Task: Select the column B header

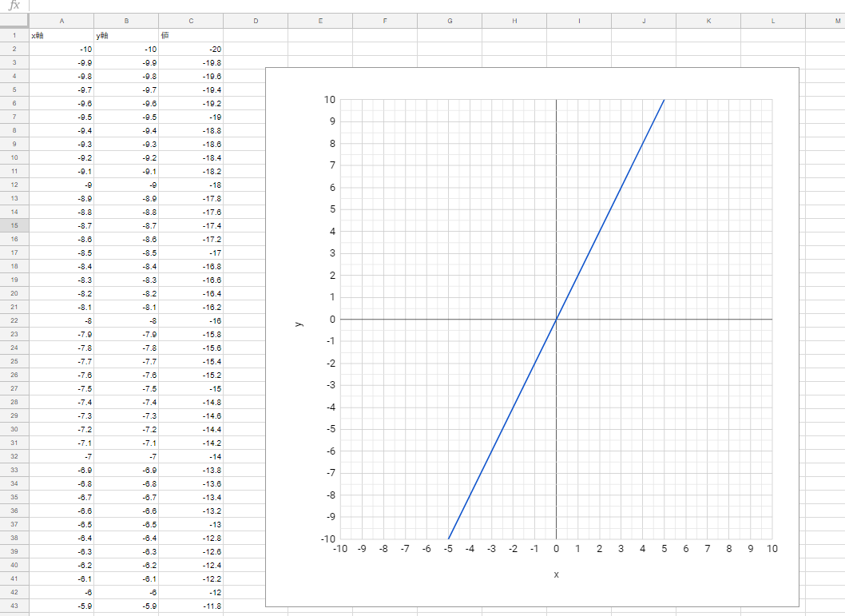Action: (126, 21)
